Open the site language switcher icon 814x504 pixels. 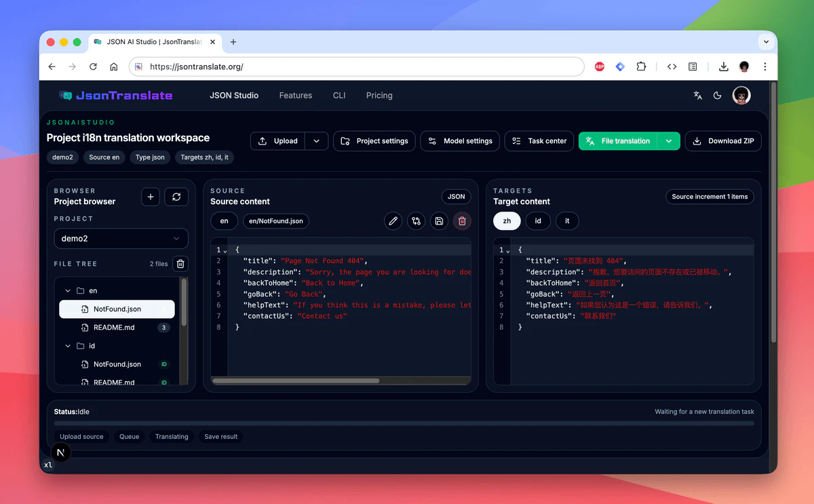tap(697, 96)
